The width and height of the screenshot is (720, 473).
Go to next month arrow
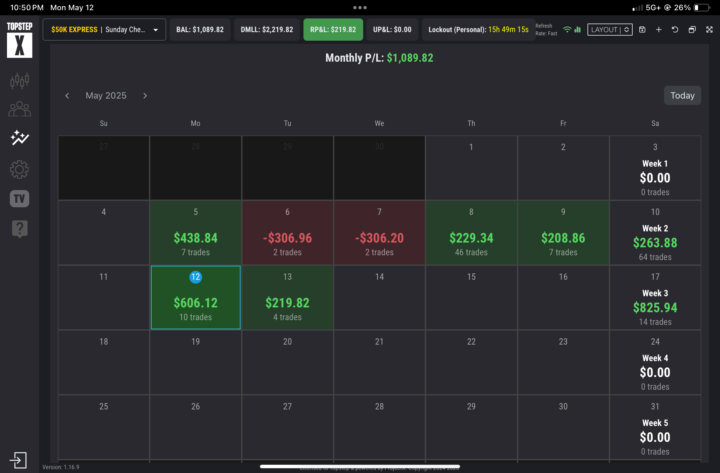point(145,96)
